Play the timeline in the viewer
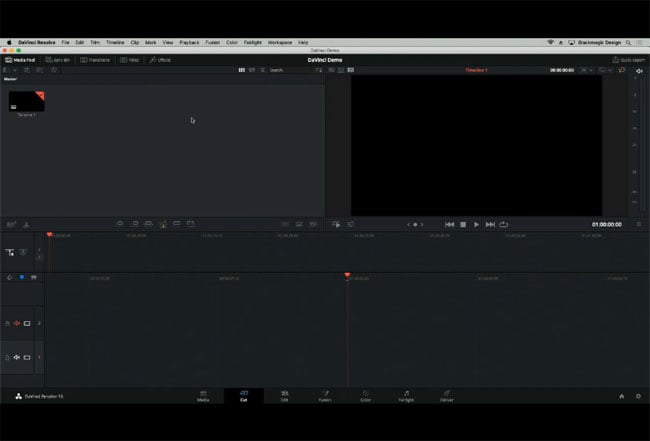Screen dimensions: 650x441 (x=476, y=224)
